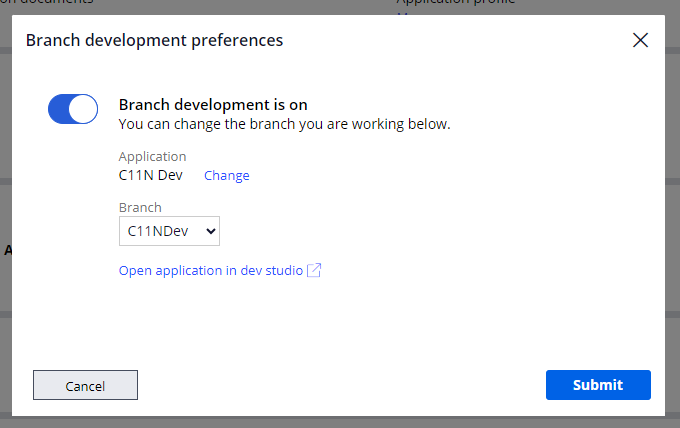The image size is (680, 428).
Task: Click the arrow on the C11NDev selector
Action: 210,232
